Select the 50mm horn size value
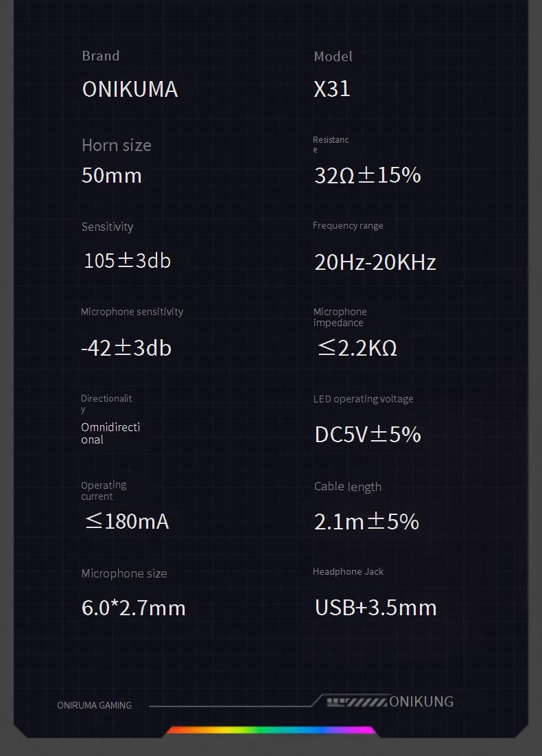Viewport: 542px width, 756px height. pyautogui.click(x=112, y=176)
